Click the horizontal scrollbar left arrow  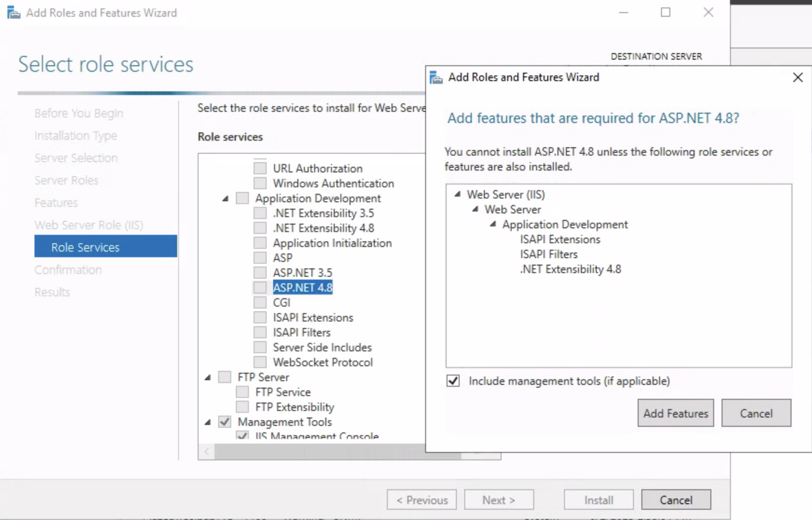point(206,451)
